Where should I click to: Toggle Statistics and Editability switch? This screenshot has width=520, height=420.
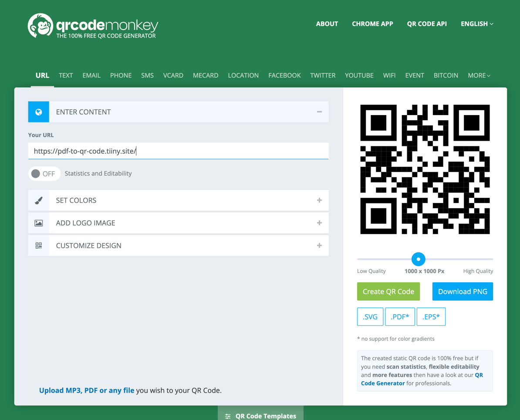click(44, 173)
